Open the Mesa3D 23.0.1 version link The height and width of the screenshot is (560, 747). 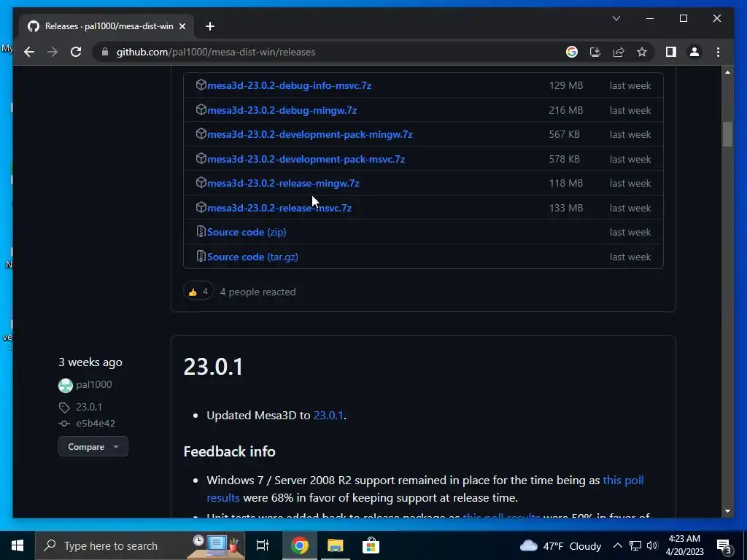(x=328, y=415)
